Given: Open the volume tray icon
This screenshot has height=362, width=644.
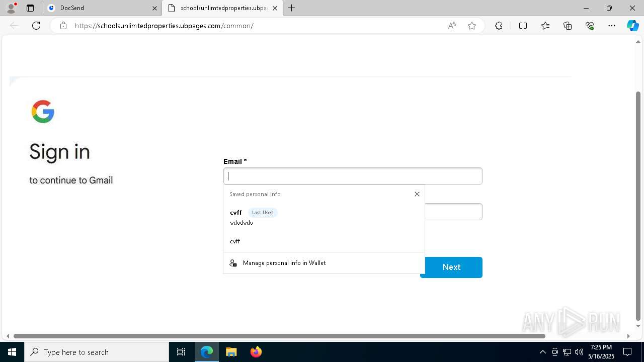Looking at the screenshot, I should (579, 352).
